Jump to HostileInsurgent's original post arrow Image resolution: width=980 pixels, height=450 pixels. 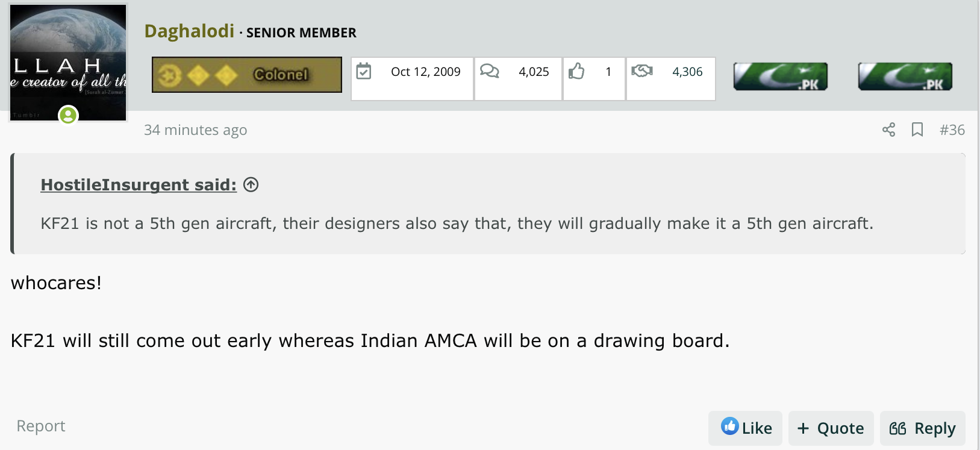(251, 184)
